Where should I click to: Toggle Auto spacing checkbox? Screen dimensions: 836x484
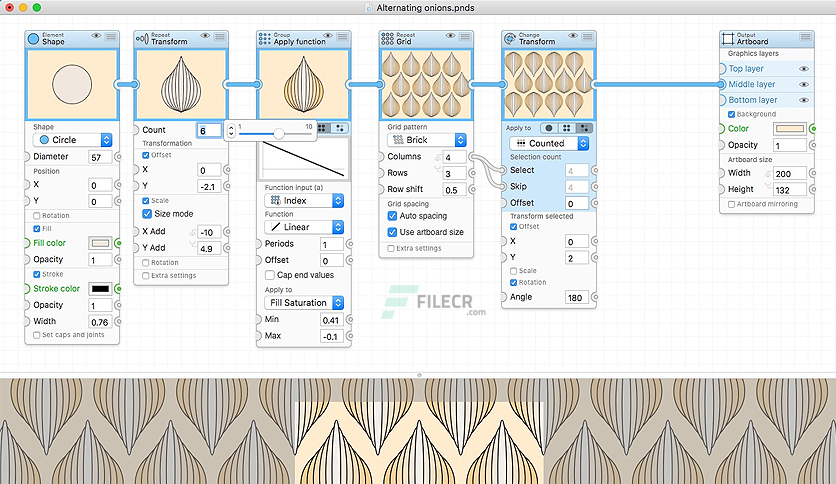[x=392, y=216]
